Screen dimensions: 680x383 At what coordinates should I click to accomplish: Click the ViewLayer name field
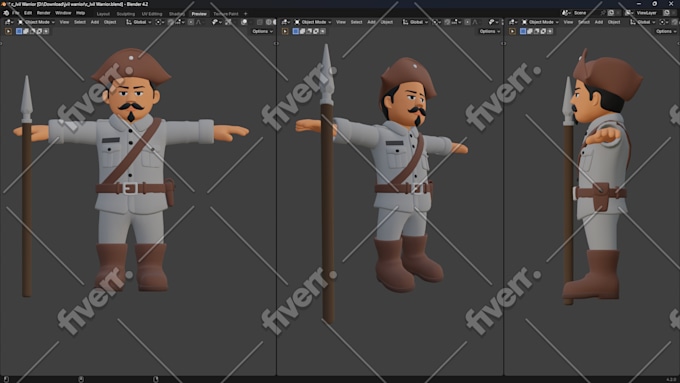(649, 13)
